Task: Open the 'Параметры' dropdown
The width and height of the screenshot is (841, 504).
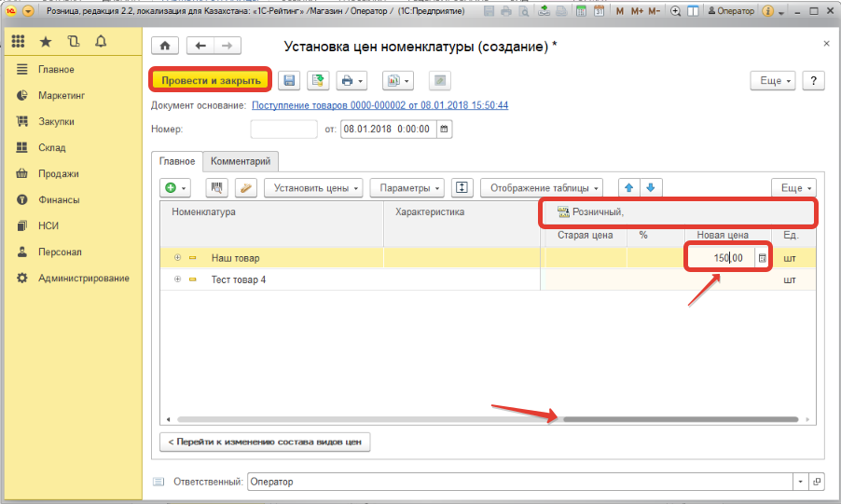Action: [410, 188]
